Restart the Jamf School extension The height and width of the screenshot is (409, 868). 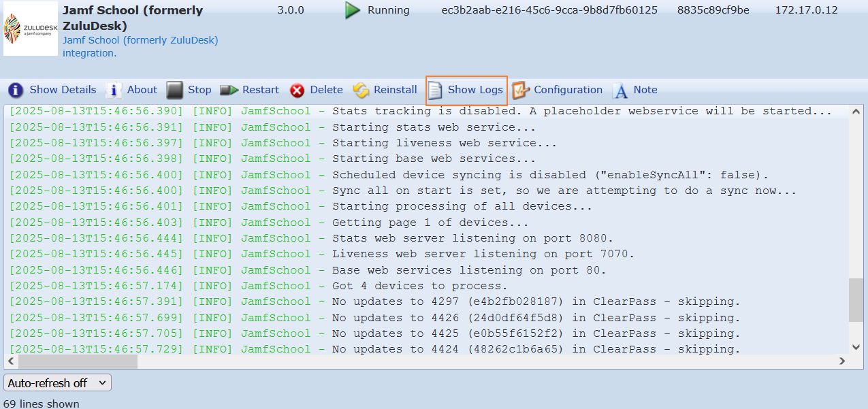pos(261,90)
